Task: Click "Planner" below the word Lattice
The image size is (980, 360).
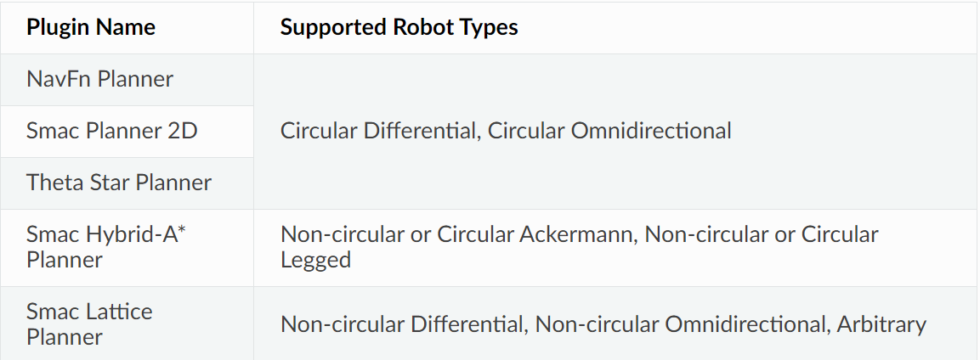Action: [65, 337]
